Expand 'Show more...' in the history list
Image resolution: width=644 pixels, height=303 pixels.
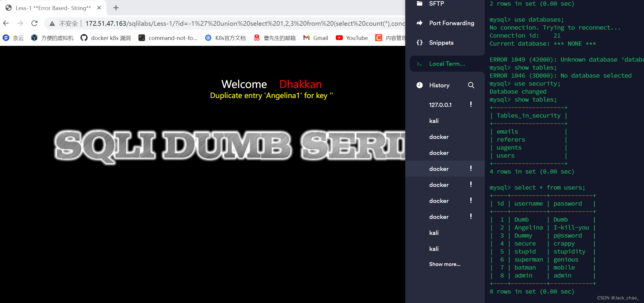coord(445,264)
